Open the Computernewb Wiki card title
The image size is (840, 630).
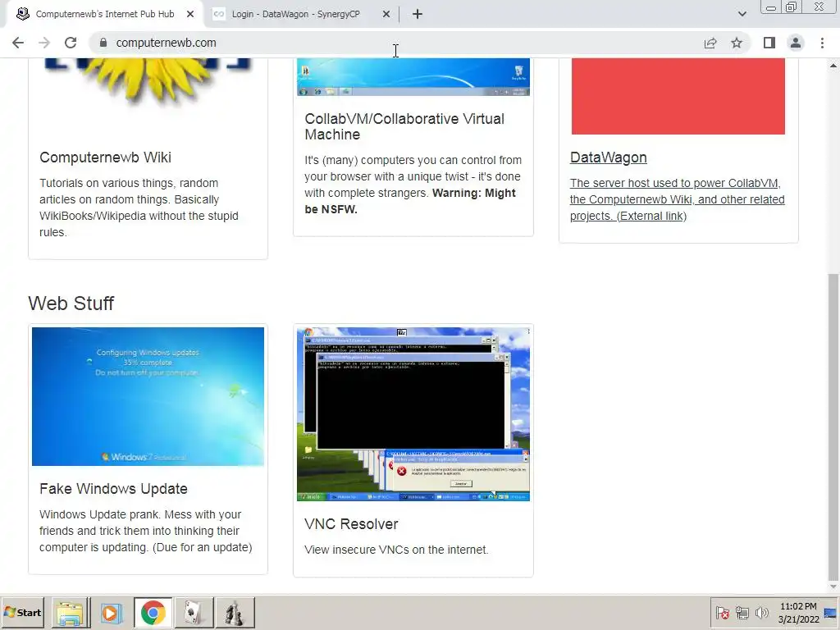[105, 157]
